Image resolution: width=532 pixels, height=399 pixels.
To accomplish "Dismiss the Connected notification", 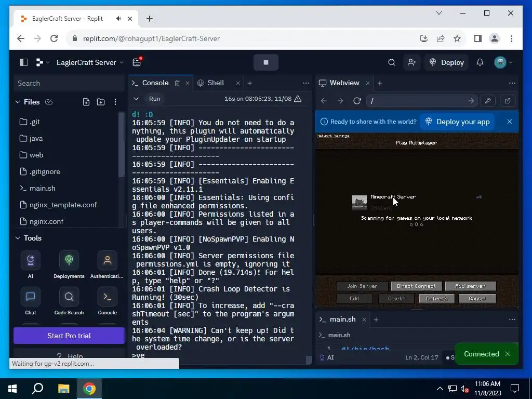I will [x=508, y=354].
